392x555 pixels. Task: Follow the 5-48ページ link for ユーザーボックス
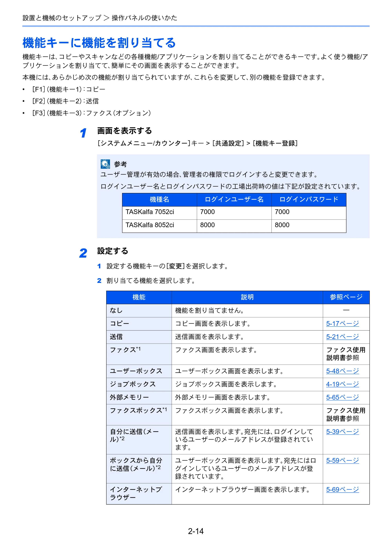pyautogui.click(x=342, y=371)
